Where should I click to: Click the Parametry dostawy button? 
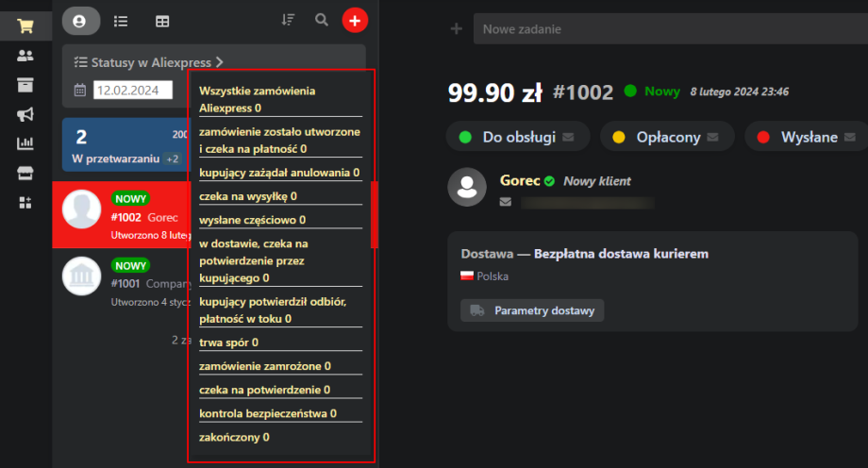(532, 310)
